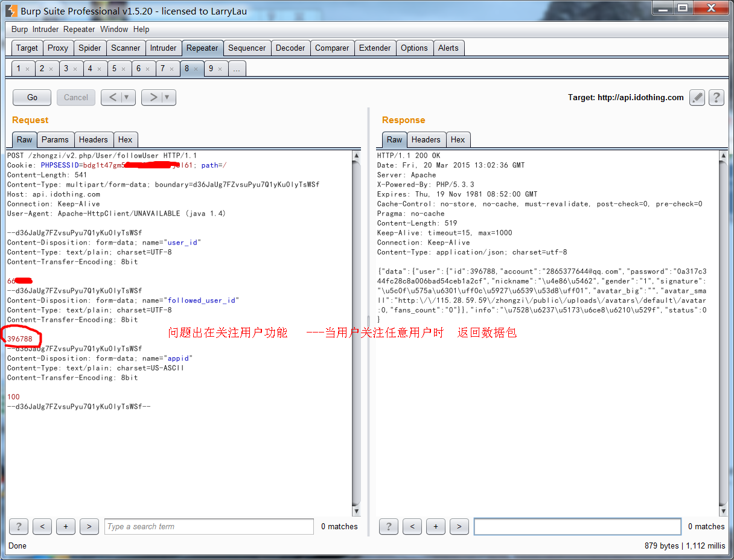Switch to the Proxy tab
The width and height of the screenshot is (734, 560).
coord(58,48)
